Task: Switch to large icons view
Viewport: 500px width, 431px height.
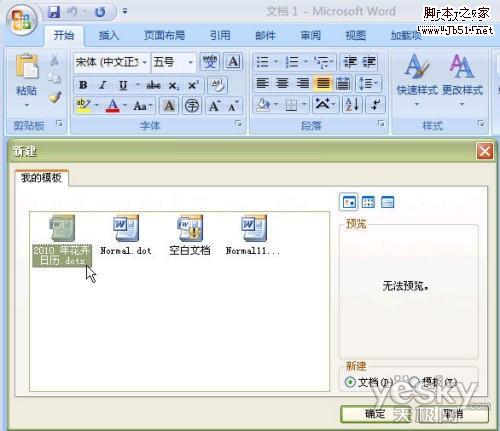Action: click(349, 202)
